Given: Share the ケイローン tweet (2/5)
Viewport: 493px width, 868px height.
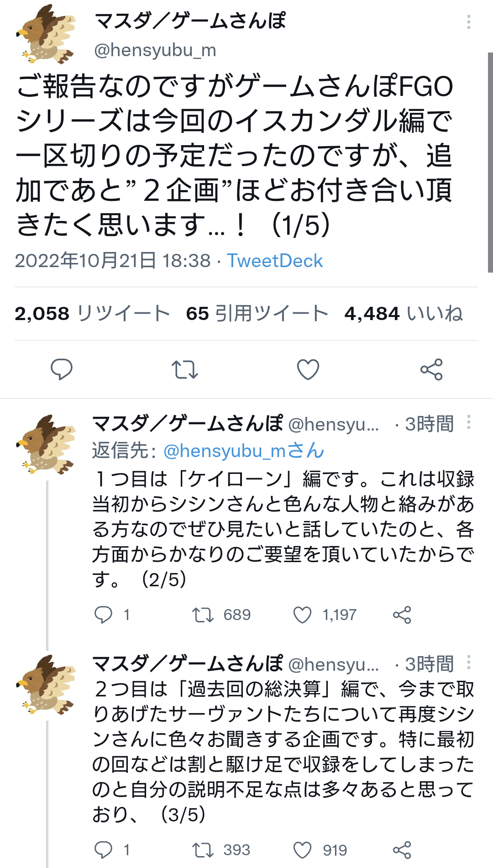Looking at the screenshot, I should click(x=402, y=615).
